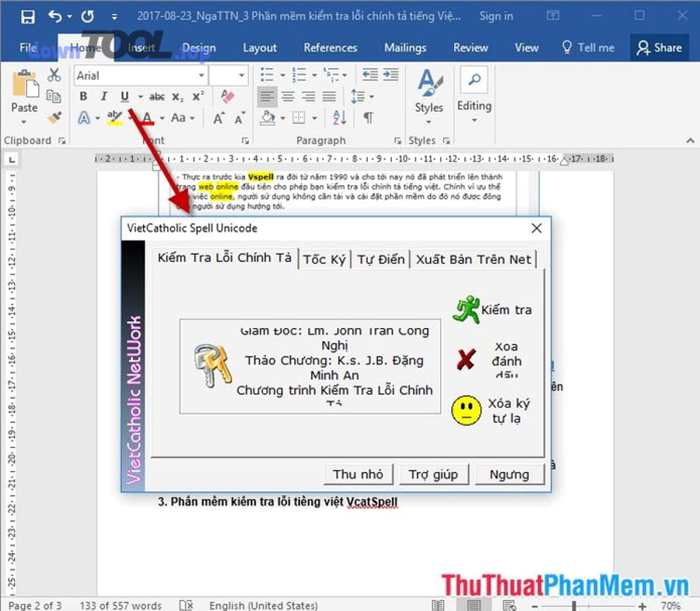Save the document with the floppy icon
The height and width of the screenshot is (611, 700).
coord(28,16)
